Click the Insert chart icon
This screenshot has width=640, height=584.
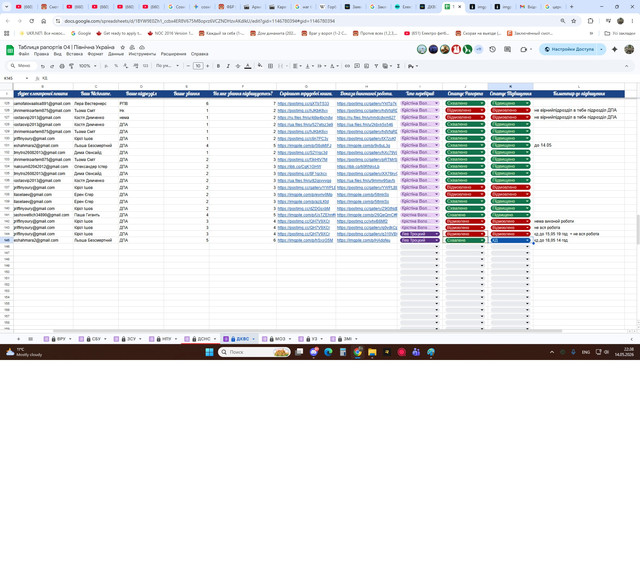tap(367, 66)
